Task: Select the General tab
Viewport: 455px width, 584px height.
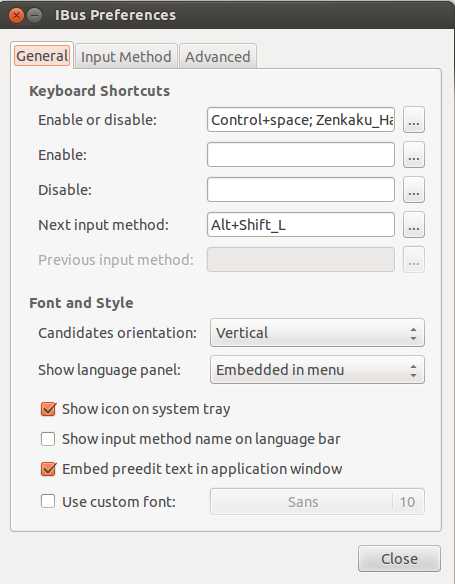Action: (42, 56)
